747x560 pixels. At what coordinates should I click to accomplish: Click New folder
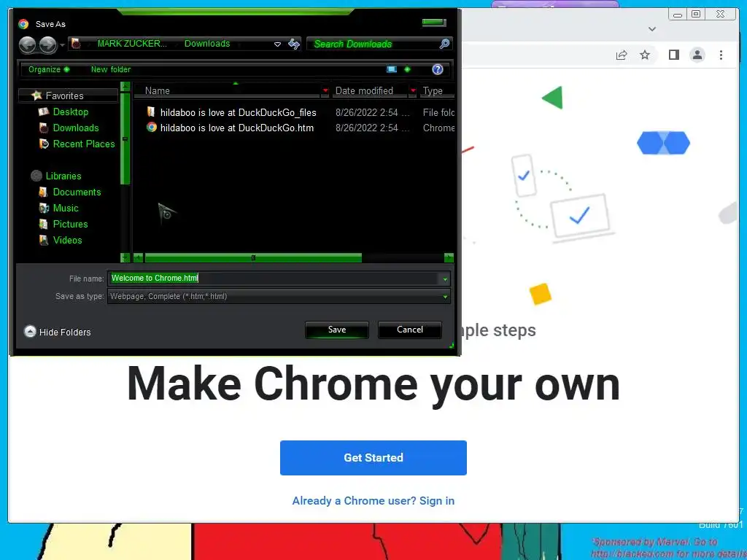[111, 69]
